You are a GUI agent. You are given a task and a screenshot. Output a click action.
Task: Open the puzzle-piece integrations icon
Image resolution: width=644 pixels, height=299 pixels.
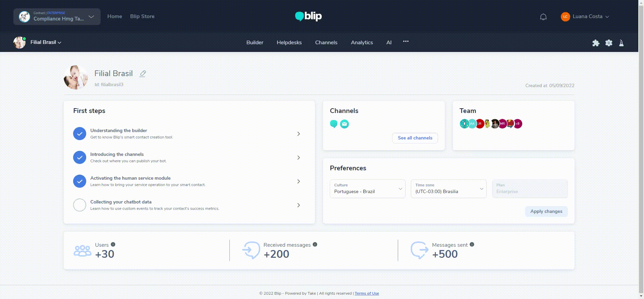click(x=596, y=43)
